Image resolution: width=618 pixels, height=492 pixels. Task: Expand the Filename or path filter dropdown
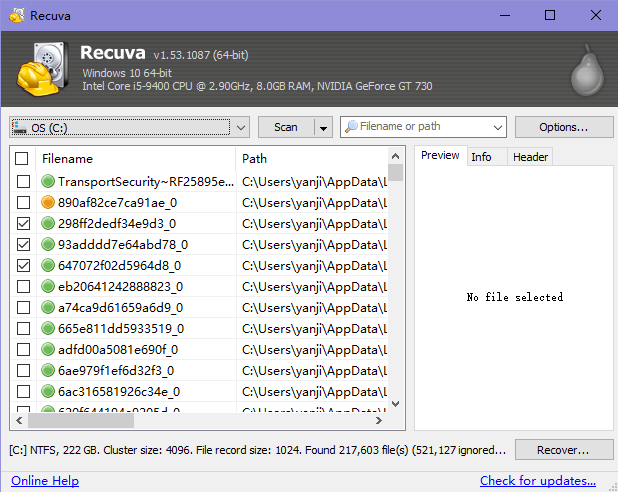pyautogui.click(x=497, y=127)
